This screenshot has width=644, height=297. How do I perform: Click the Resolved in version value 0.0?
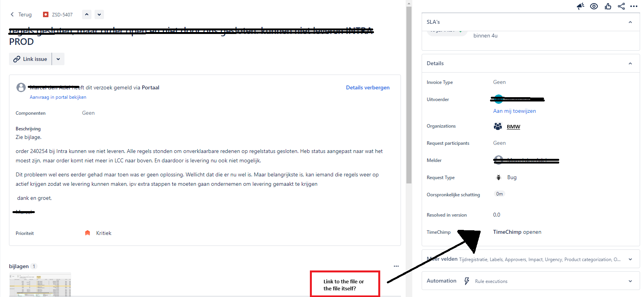click(497, 215)
